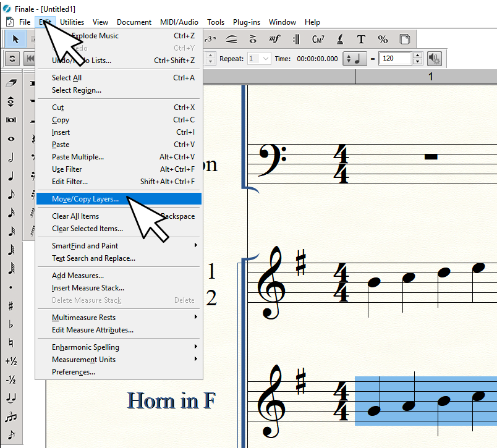Toggle the tie tool in the palette
The image size is (497, 448).
tap(11, 399)
